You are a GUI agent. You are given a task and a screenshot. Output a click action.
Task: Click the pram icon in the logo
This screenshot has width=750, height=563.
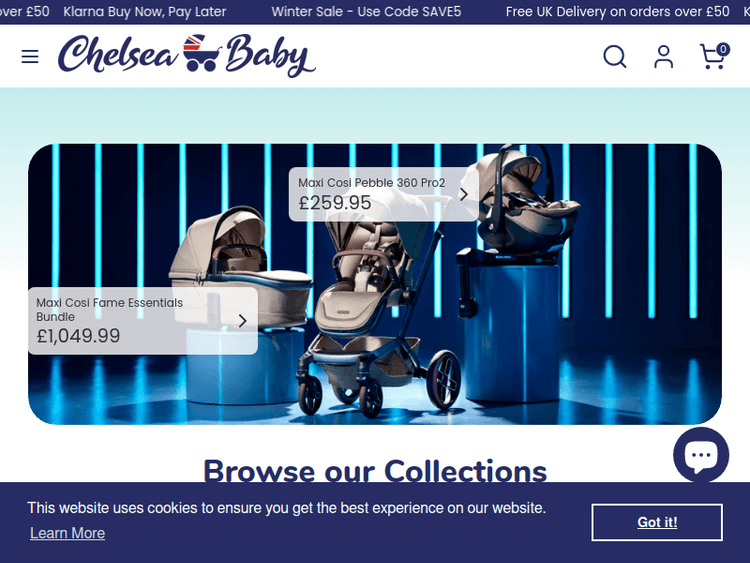(202, 53)
